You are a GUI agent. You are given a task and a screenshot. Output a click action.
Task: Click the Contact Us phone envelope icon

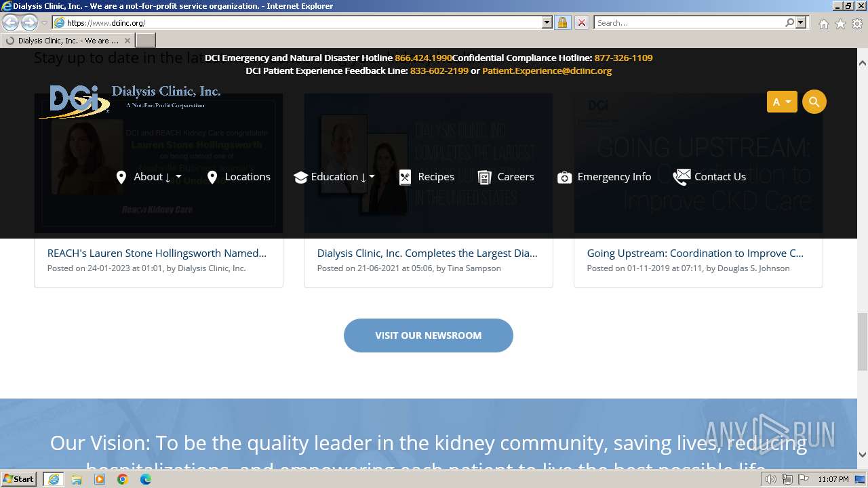682,177
